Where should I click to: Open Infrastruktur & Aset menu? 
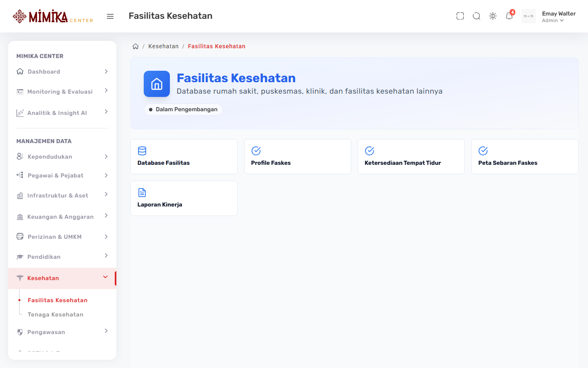[62, 195]
